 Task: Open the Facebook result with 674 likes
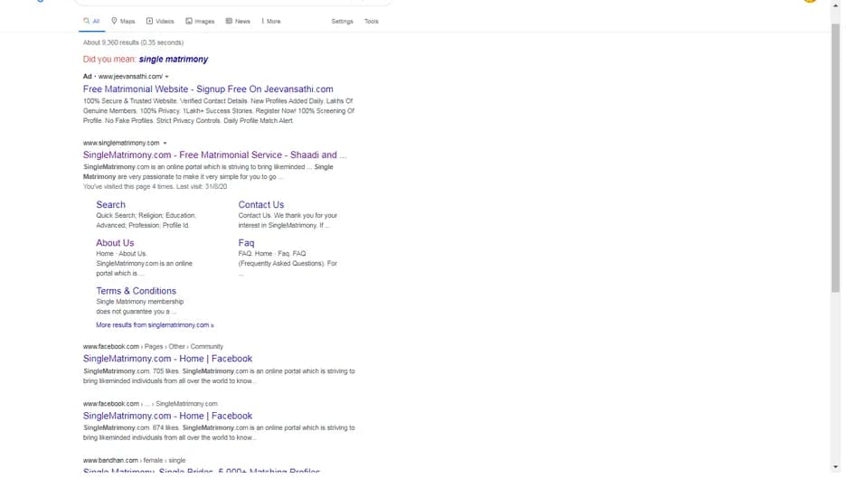168,416
